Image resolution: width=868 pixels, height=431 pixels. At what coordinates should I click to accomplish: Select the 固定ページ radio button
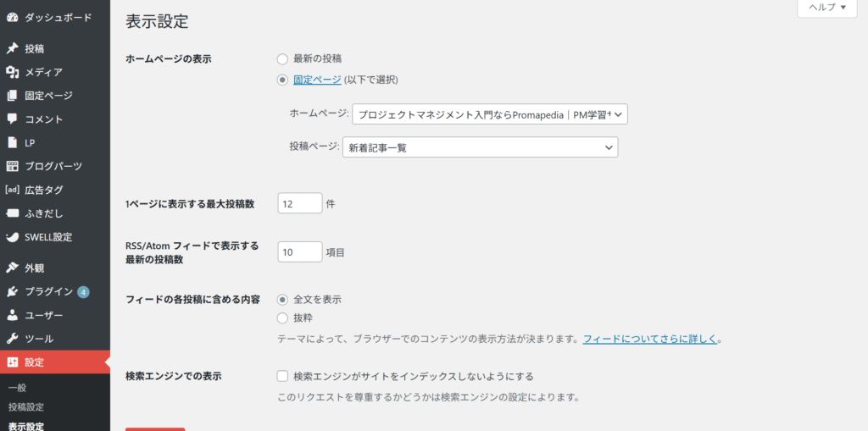282,80
